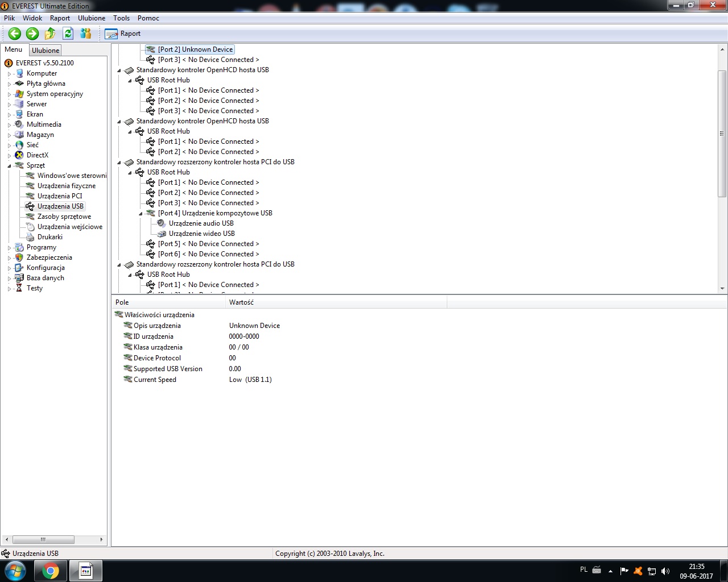Viewport: 728px width, 582px height.
Task: Click the Zabezpieczenia shield icon
Action: 19,257
